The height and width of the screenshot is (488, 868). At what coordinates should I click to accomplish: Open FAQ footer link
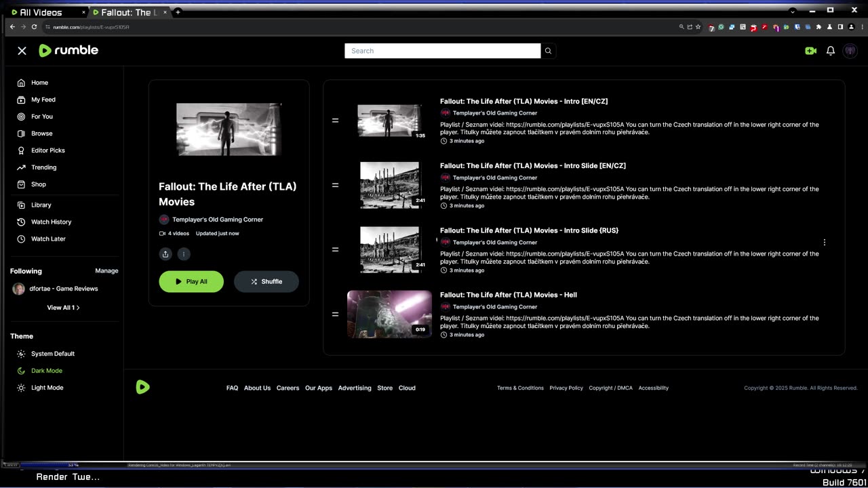coord(232,388)
